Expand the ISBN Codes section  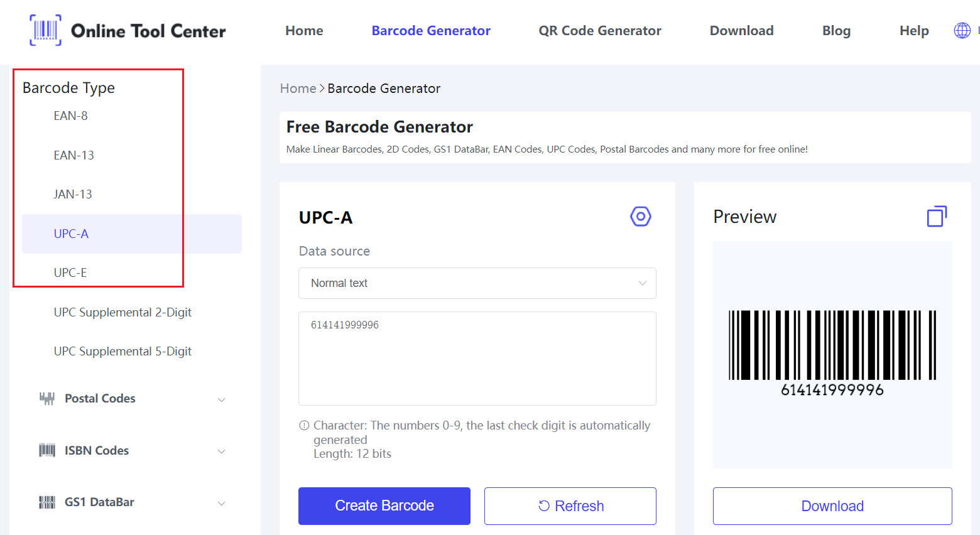click(221, 451)
